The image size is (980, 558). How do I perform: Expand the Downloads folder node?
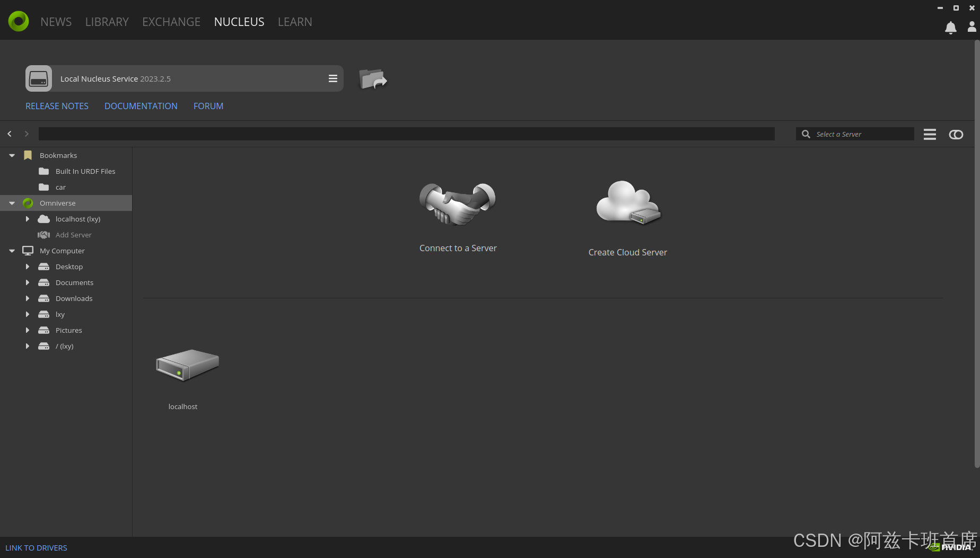click(28, 298)
